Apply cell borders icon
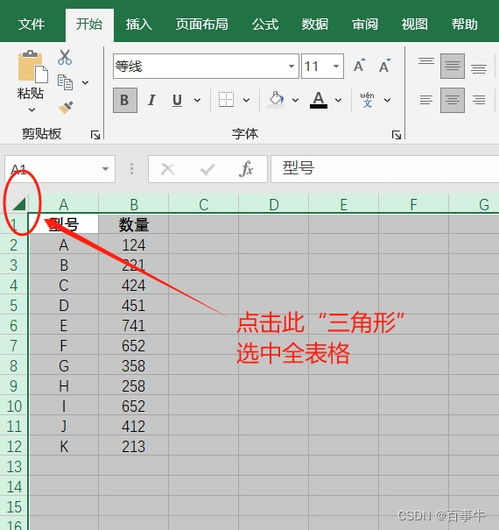The width and height of the screenshot is (499, 530). [226, 100]
